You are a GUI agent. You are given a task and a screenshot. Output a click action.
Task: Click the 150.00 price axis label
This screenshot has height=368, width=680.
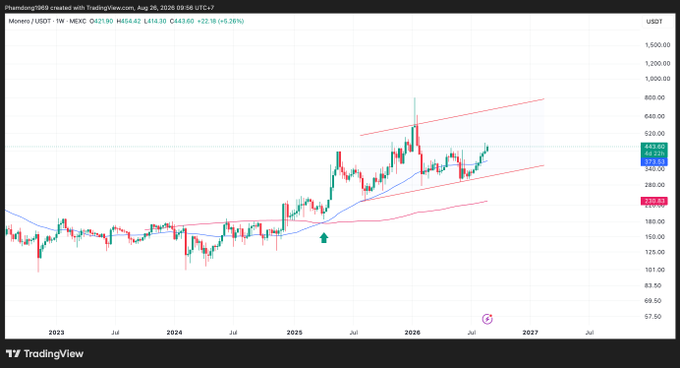655,237
